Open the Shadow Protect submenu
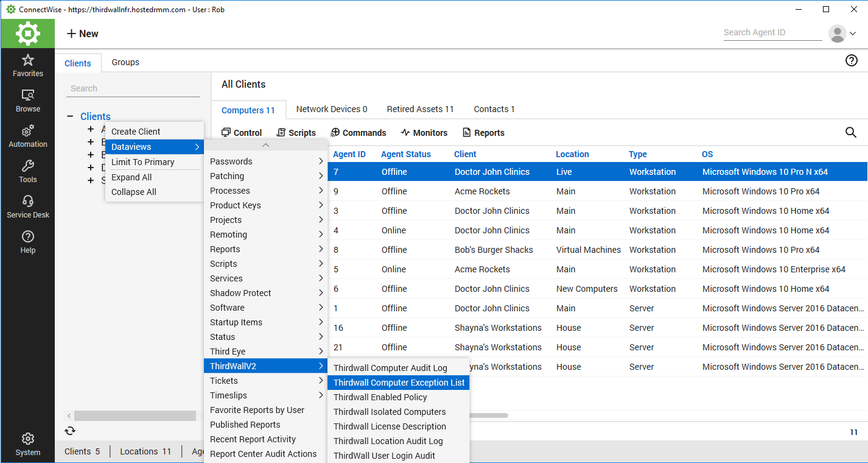Image resolution: width=868 pixels, height=463 pixels. pyautogui.click(x=266, y=293)
